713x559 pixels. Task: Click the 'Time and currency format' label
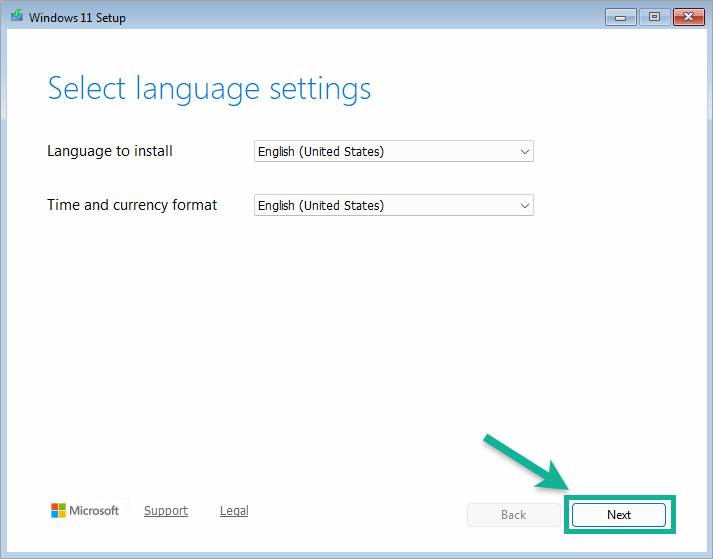132,205
